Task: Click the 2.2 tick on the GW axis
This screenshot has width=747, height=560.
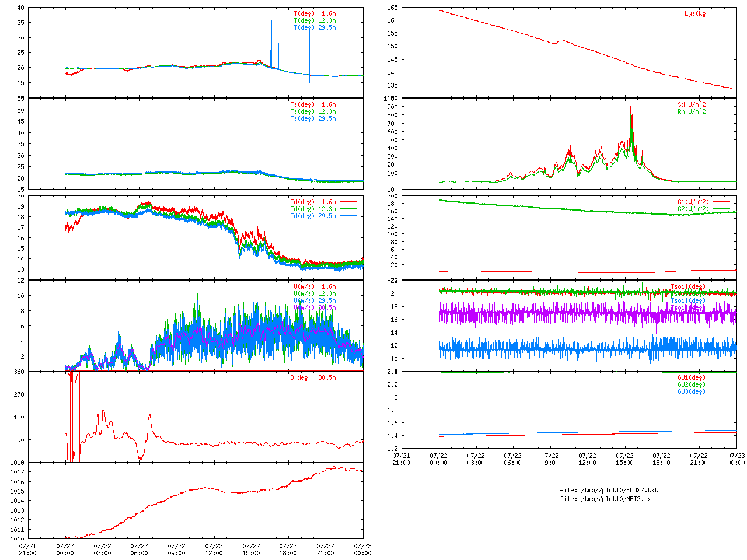Action: pos(393,384)
